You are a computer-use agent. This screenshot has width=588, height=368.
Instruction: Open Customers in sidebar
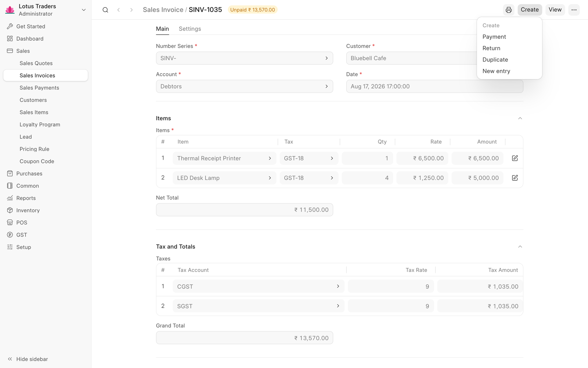click(46, 100)
